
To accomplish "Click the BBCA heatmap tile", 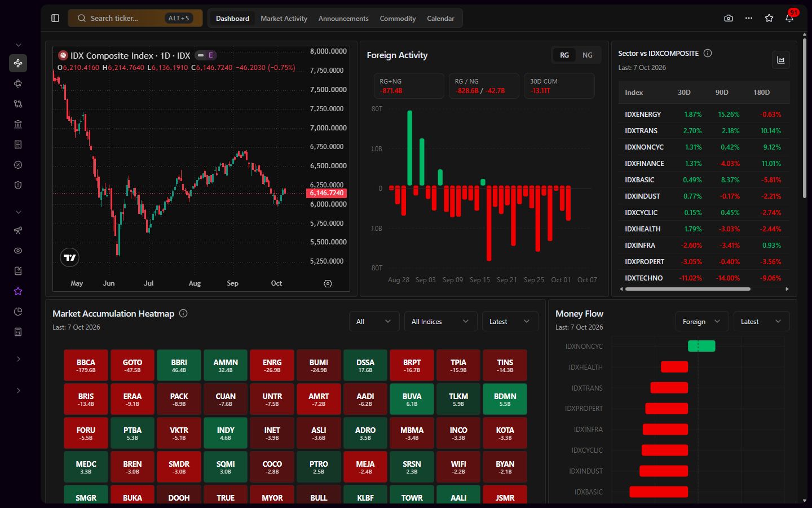I will coord(86,365).
